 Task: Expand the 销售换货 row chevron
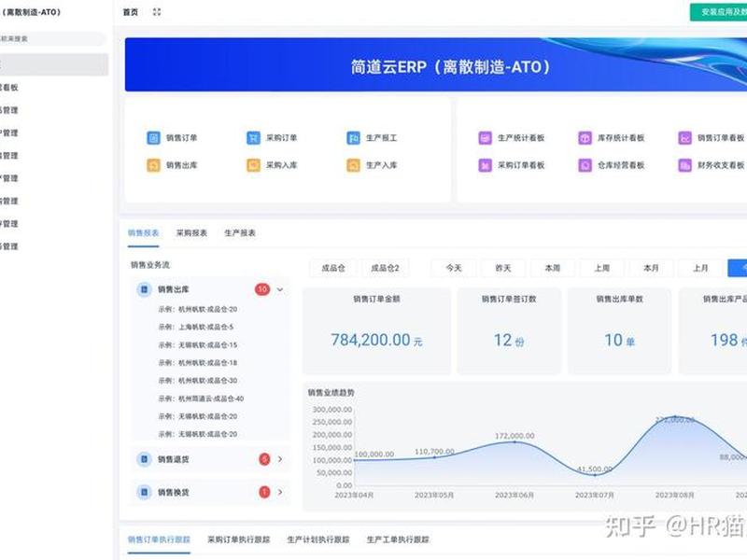pyautogui.click(x=280, y=492)
